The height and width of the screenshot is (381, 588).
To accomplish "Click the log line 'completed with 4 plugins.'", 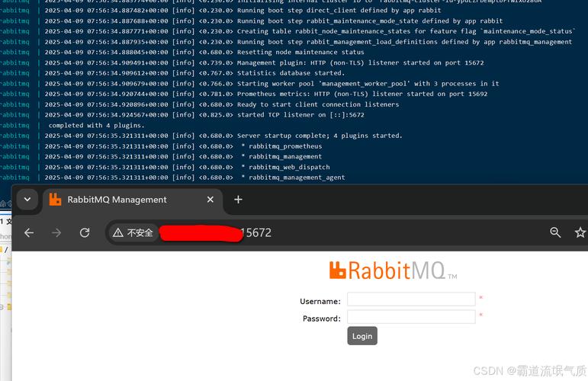I will click(x=96, y=126).
